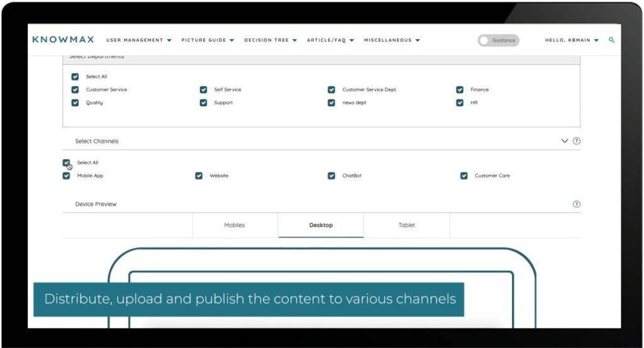Viewport: 644px width, 348px height.
Task: Click the Self Service label
Action: (228, 89)
